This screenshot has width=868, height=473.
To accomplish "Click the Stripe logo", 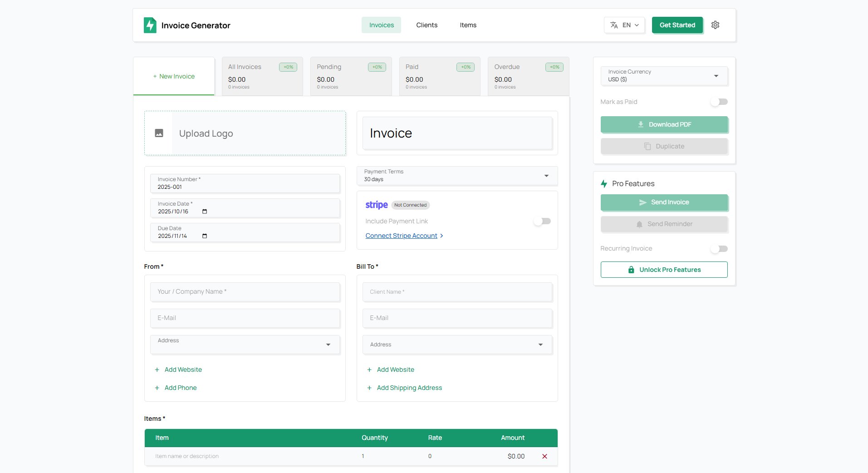I will click(x=376, y=205).
